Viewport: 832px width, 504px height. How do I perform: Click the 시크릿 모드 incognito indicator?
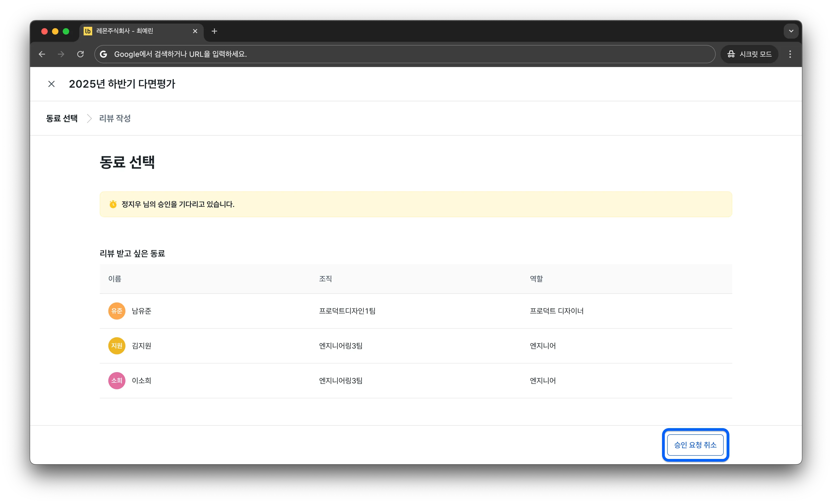coord(749,54)
